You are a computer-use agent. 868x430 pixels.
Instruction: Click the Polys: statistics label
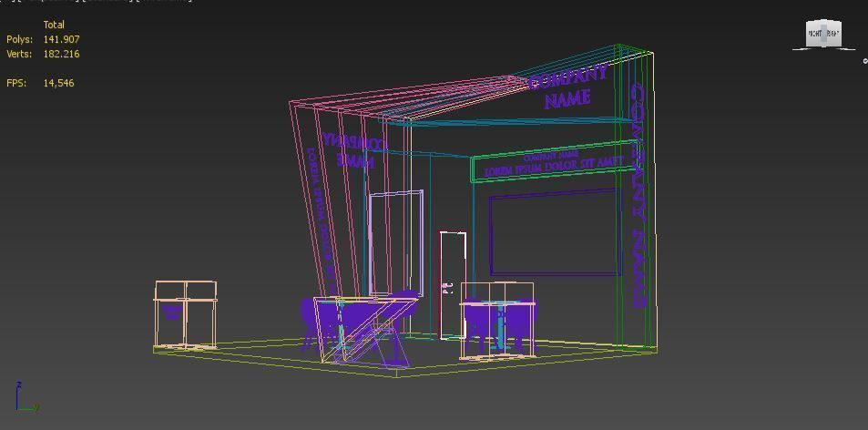point(19,39)
